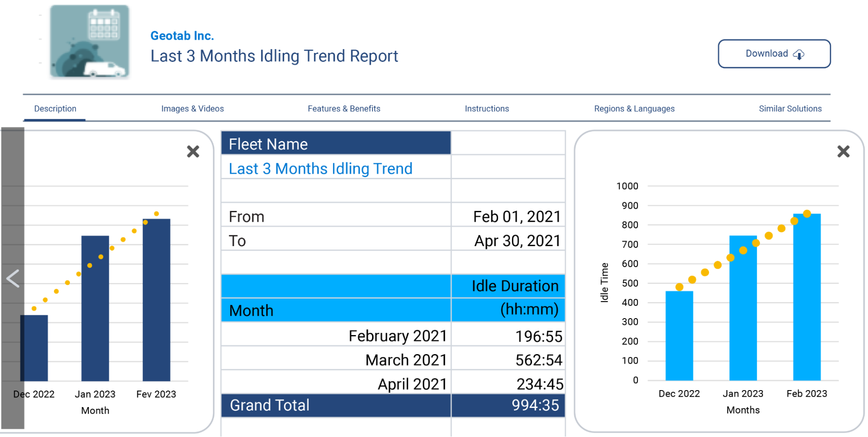The image size is (868, 437).
Task: Select the Instructions tab
Action: click(x=487, y=108)
